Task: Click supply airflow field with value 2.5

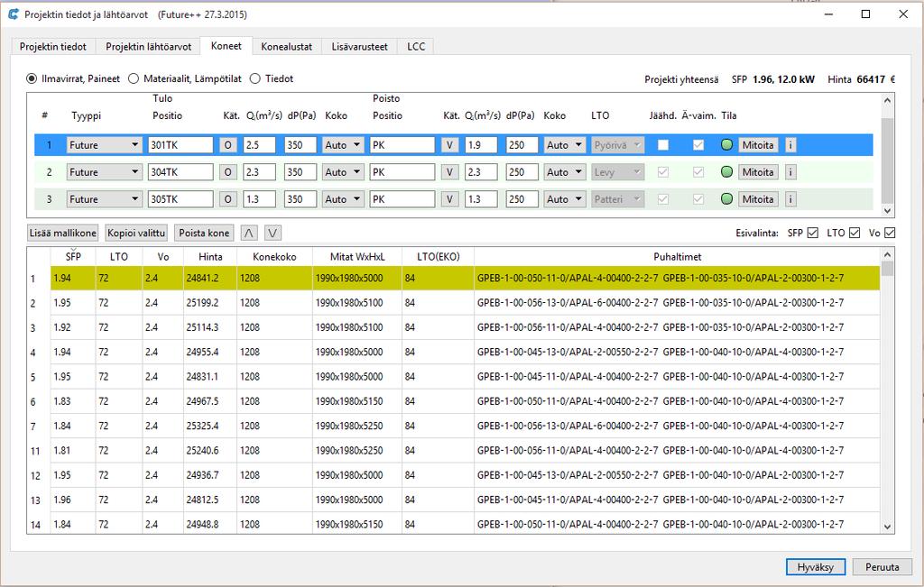Action: [259, 145]
